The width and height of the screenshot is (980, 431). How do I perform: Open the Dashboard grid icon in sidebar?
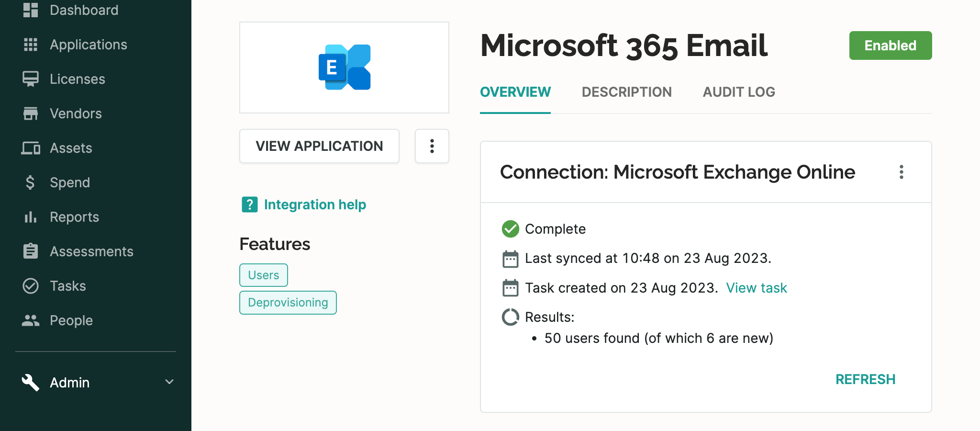(31, 10)
